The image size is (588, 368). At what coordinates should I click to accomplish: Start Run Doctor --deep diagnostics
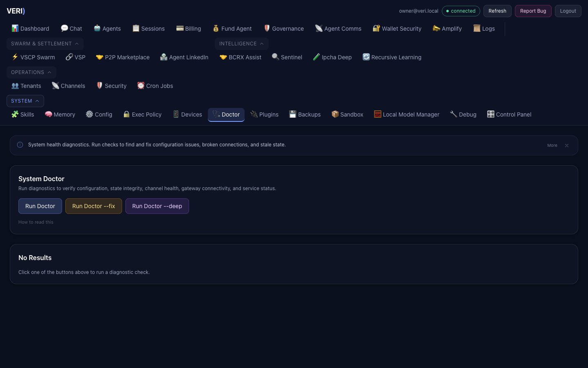point(157,206)
